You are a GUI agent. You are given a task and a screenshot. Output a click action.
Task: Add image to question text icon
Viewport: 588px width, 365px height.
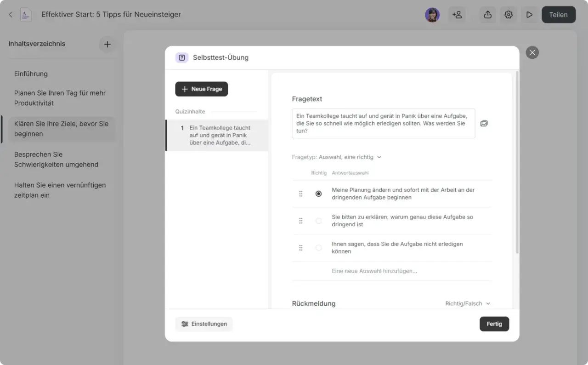[484, 124]
